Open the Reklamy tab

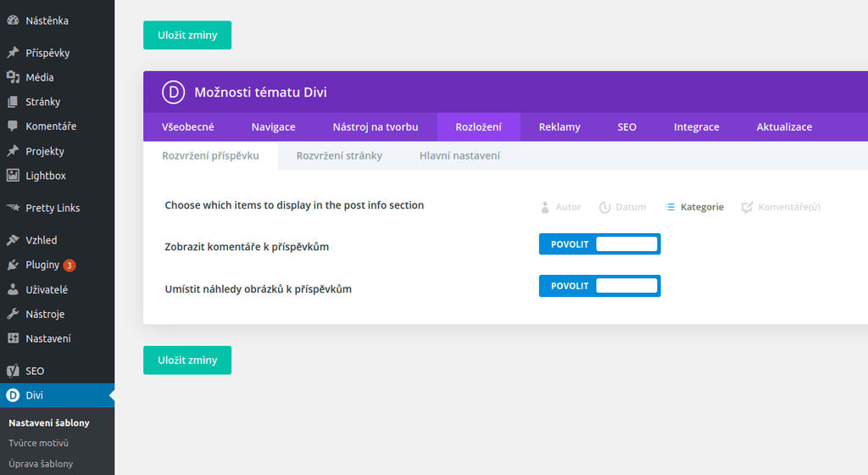559,126
